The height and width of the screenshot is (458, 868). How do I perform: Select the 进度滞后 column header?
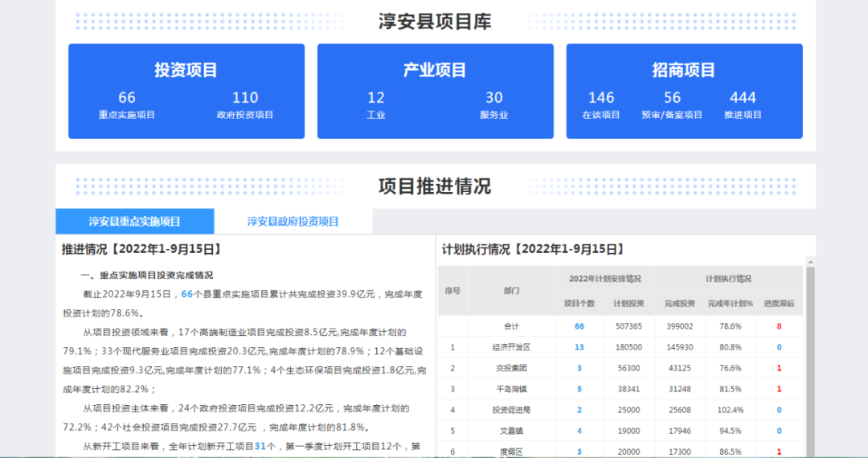[x=779, y=304]
